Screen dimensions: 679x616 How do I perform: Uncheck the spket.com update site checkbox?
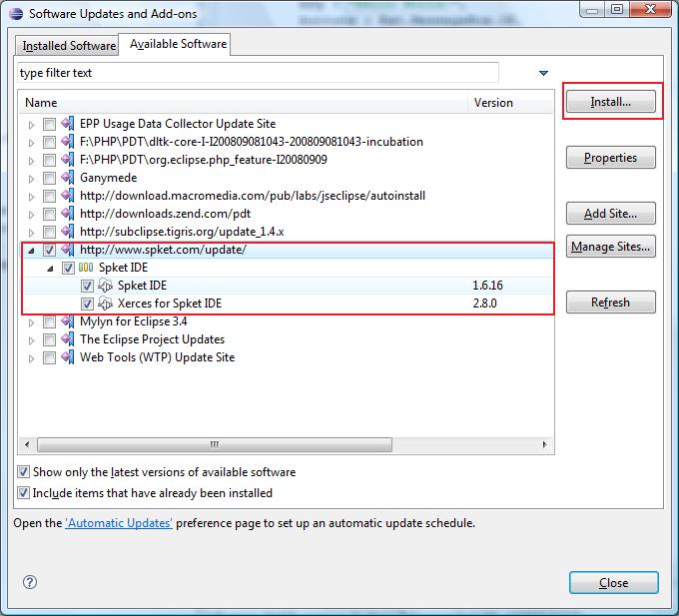(x=49, y=250)
